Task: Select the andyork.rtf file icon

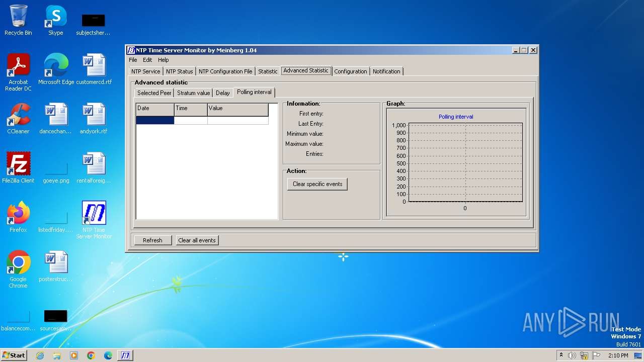Action: (x=94, y=119)
